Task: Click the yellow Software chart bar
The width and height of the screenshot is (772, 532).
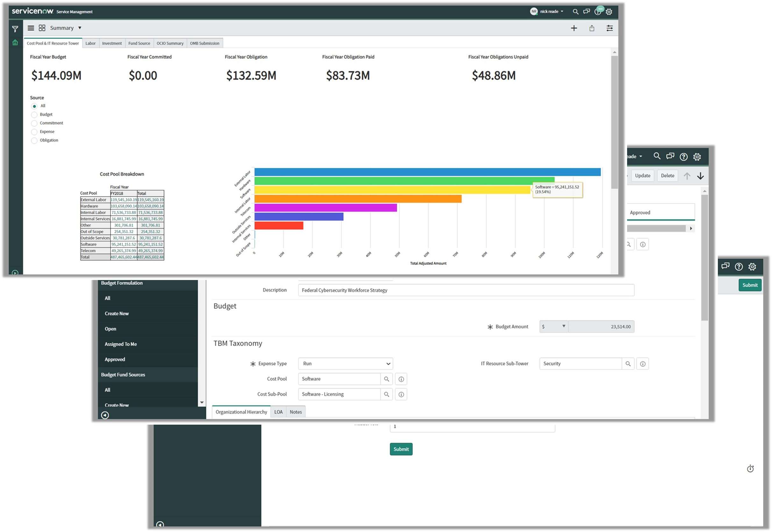Action: pyautogui.click(x=393, y=190)
